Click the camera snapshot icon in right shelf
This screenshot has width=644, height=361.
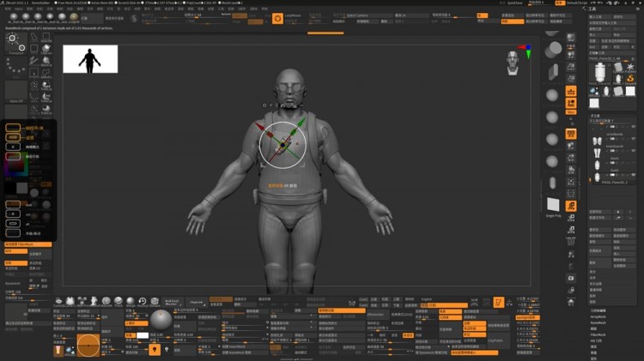[571, 278]
